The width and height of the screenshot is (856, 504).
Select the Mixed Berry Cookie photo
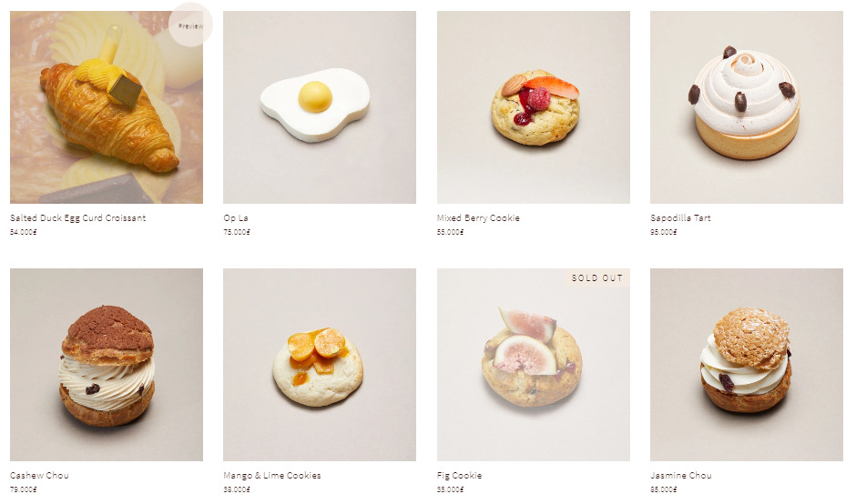pyautogui.click(x=534, y=107)
